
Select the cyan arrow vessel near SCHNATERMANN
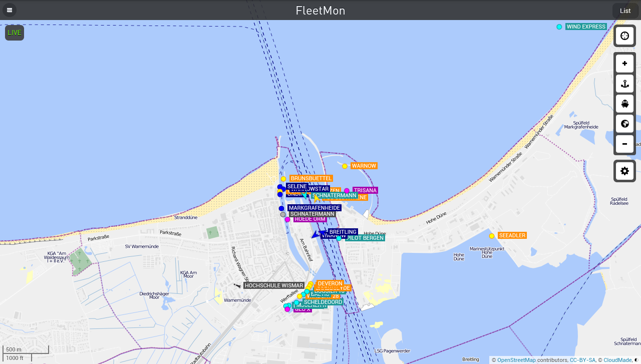tap(304, 195)
